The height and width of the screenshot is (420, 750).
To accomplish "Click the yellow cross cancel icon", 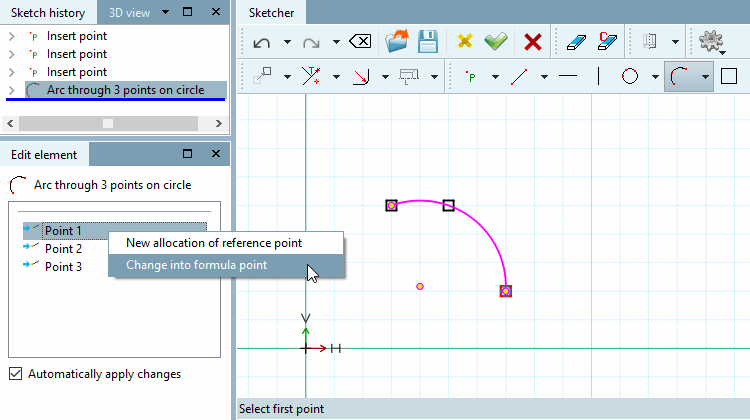I will coord(464,42).
